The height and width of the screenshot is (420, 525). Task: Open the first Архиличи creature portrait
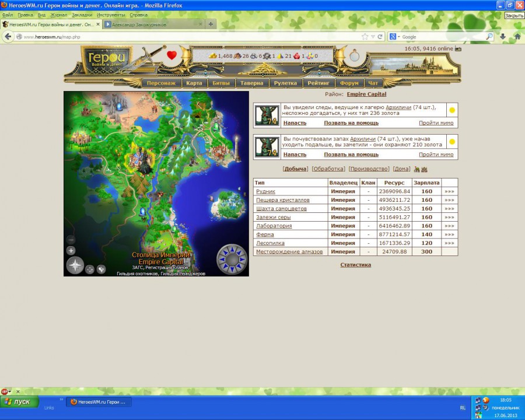click(267, 116)
